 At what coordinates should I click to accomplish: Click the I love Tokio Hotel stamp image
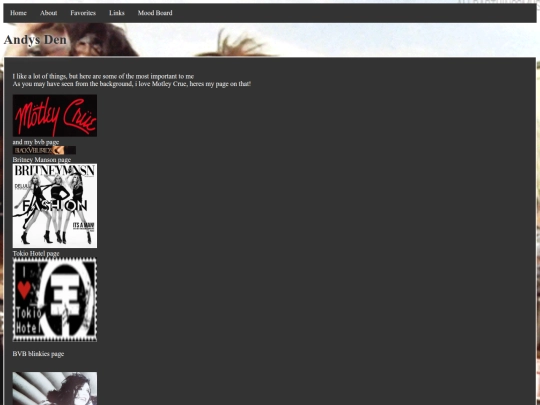(55, 300)
